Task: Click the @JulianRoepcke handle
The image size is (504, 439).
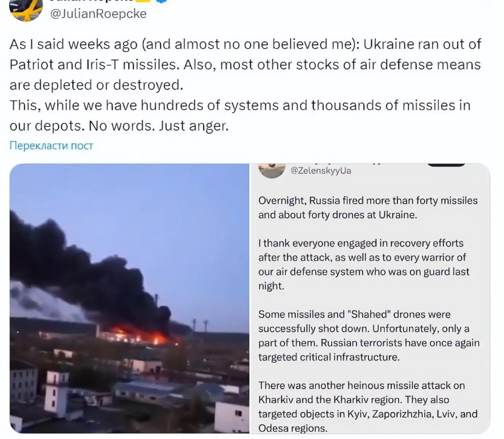Action: coord(99,14)
